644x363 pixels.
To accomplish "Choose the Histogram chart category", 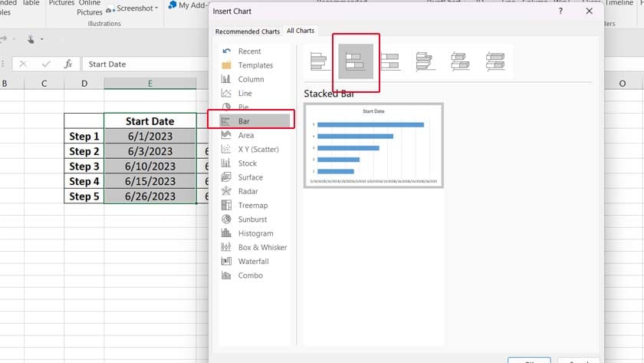I will (x=255, y=233).
